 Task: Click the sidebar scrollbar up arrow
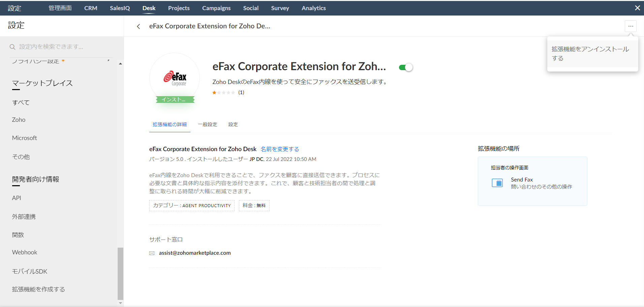click(120, 63)
